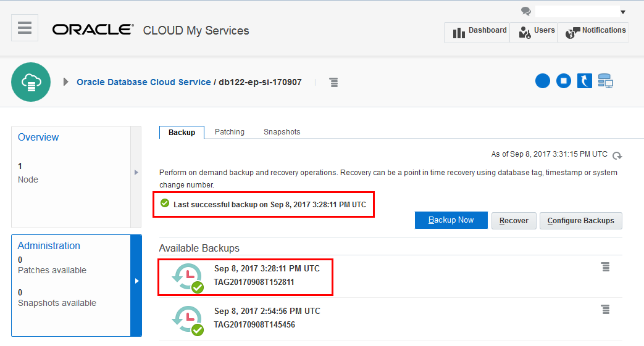Expand the Overview panel side arrow
The image size is (644, 346).
[136, 172]
